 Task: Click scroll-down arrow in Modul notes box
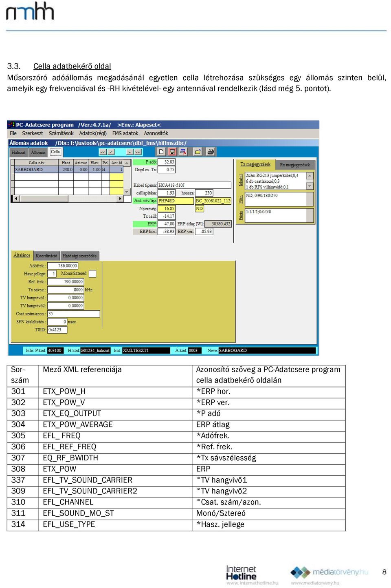[x=310, y=186]
